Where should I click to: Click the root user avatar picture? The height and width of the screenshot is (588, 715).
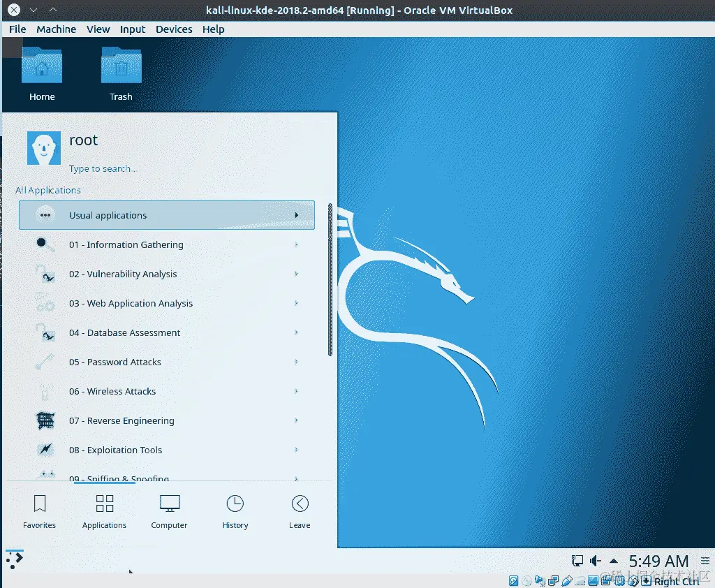[44, 148]
